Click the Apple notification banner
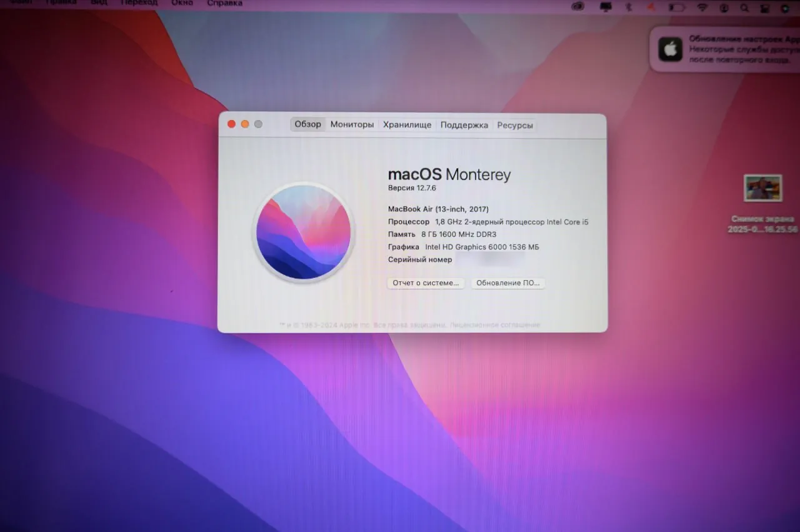This screenshot has width=800, height=532. click(x=725, y=49)
